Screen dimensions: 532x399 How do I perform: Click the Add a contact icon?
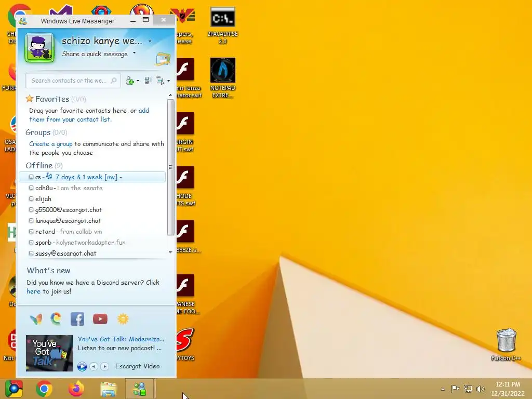click(129, 81)
